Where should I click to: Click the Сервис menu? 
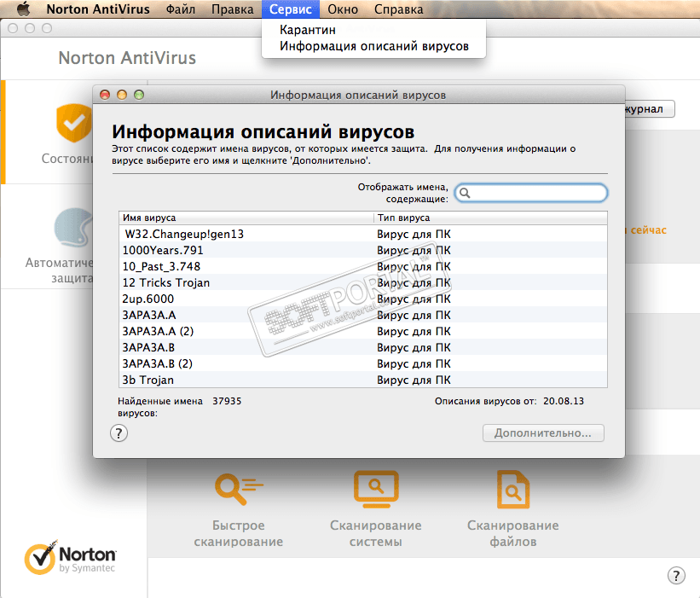click(x=291, y=9)
